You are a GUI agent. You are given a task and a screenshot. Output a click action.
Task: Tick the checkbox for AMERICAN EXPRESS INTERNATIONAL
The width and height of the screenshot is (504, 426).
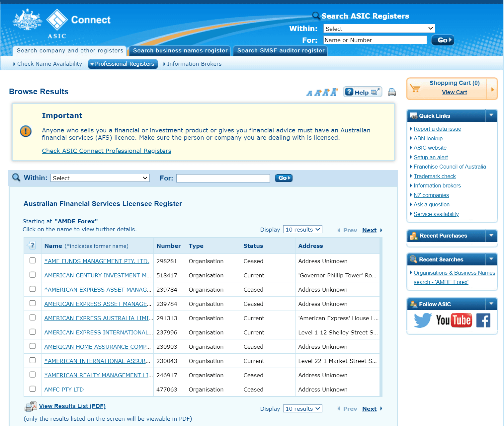pos(33,332)
